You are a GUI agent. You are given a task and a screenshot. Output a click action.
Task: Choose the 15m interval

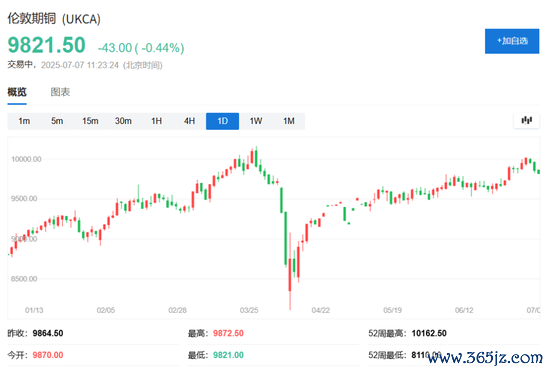90,121
